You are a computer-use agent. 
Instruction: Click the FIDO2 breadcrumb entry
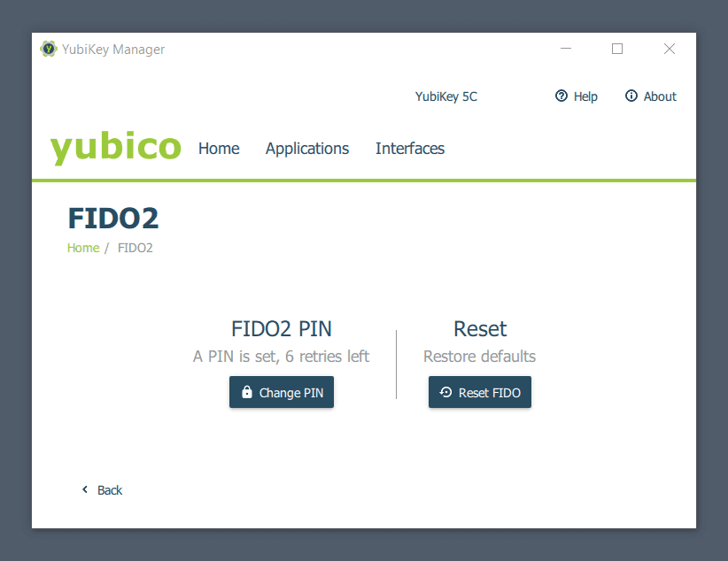point(135,248)
